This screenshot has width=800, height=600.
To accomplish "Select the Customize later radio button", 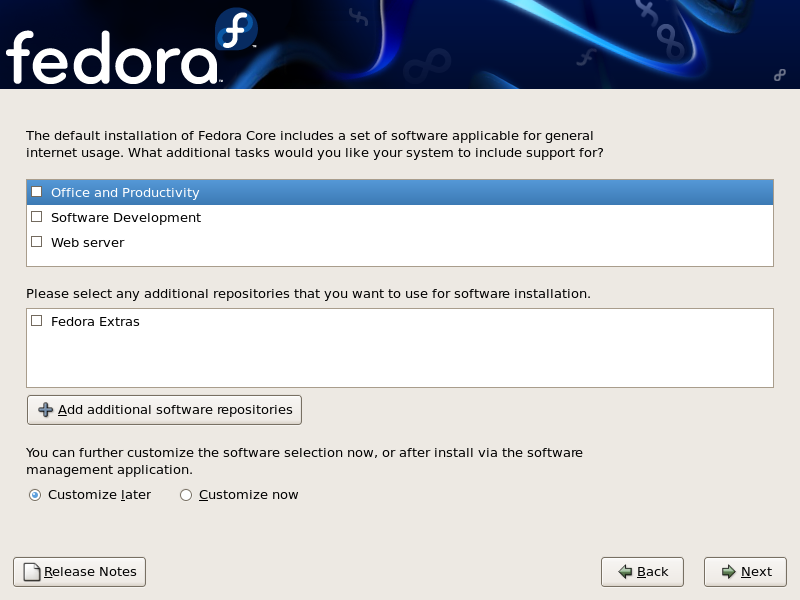I will (35, 495).
